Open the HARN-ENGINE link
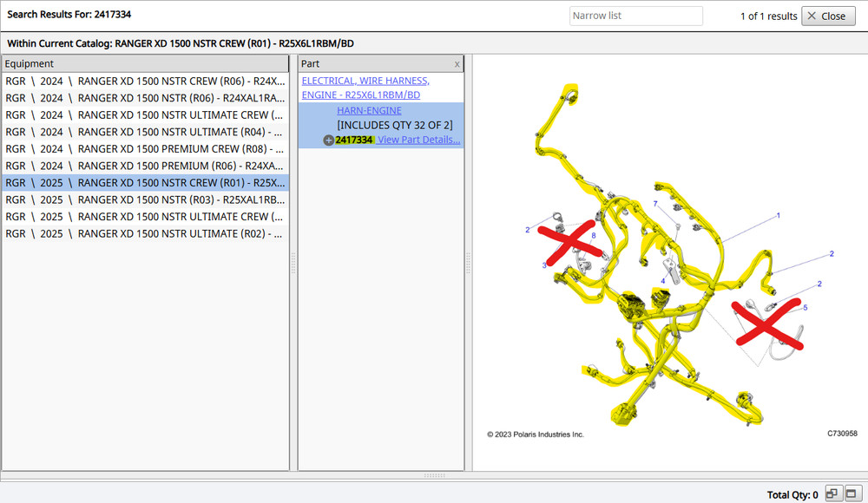The height and width of the screenshot is (503, 868). tap(369, 110)
